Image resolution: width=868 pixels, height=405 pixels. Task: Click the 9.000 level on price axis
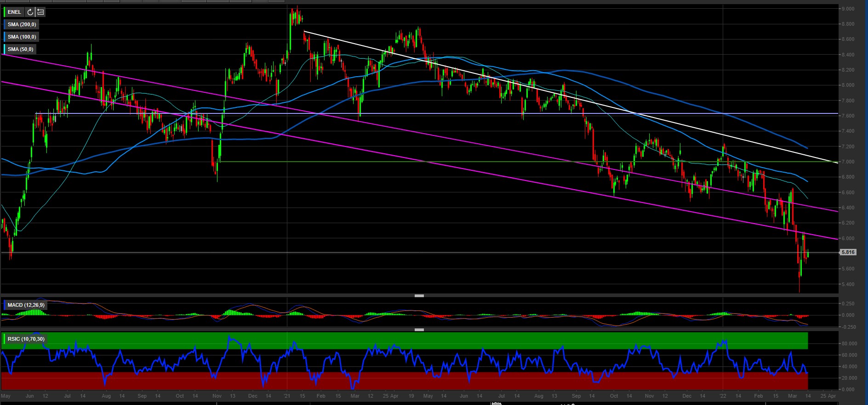pyautogui.click(x=848, y=9)
